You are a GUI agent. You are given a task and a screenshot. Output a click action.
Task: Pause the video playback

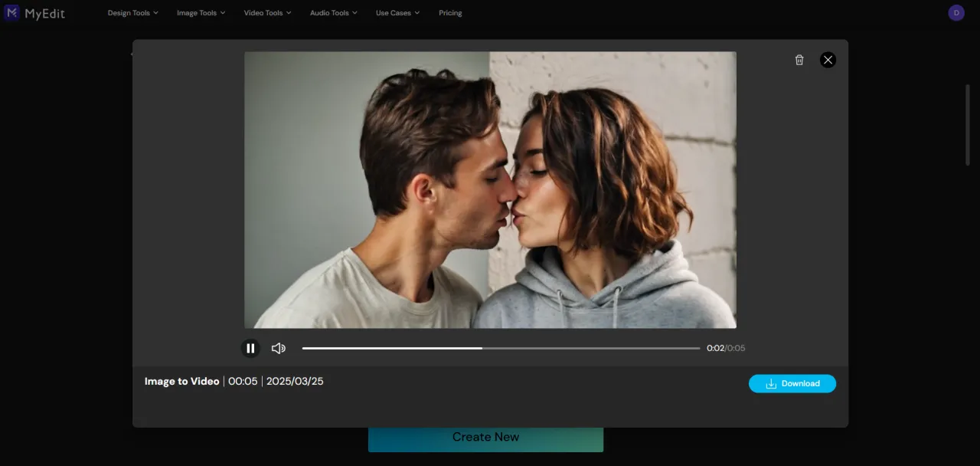250,348
